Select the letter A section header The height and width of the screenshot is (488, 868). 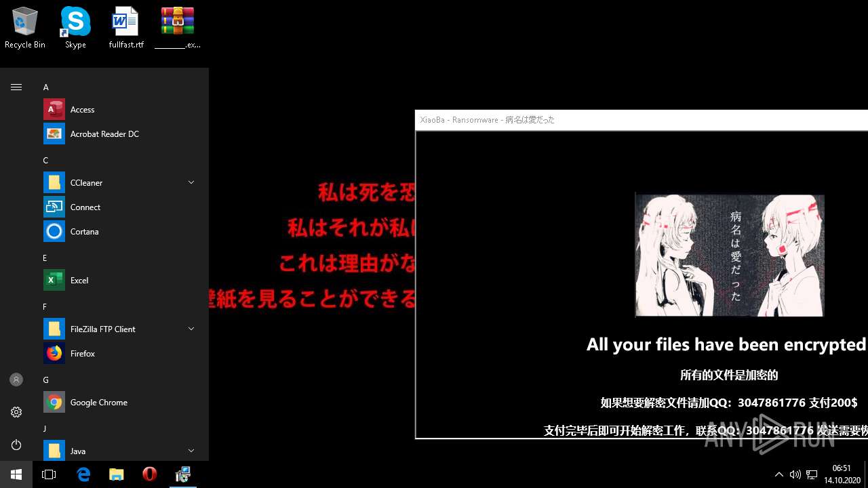click(x=46, y=87)
